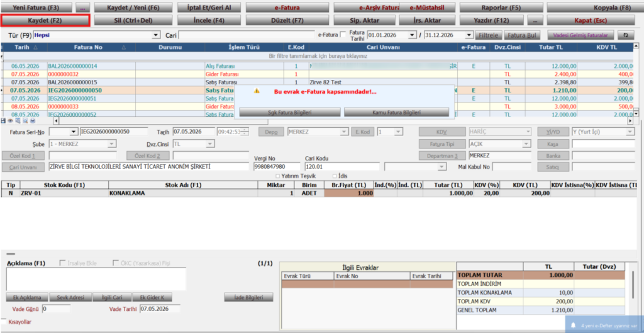Viewport: 644px width, 333px height.
Task: Enable the İdis checkbox
Action: pos(334,176)
